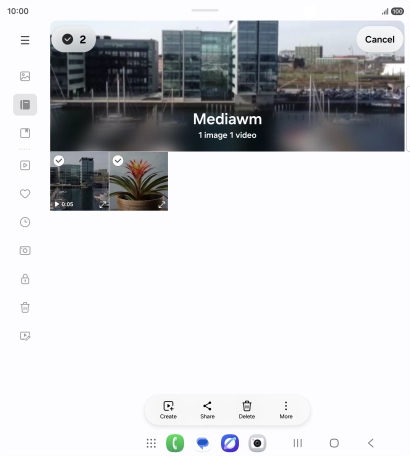Uncheck the potted plant image checkbox
The height and width of the screenshot is (456, 410).
118,161
